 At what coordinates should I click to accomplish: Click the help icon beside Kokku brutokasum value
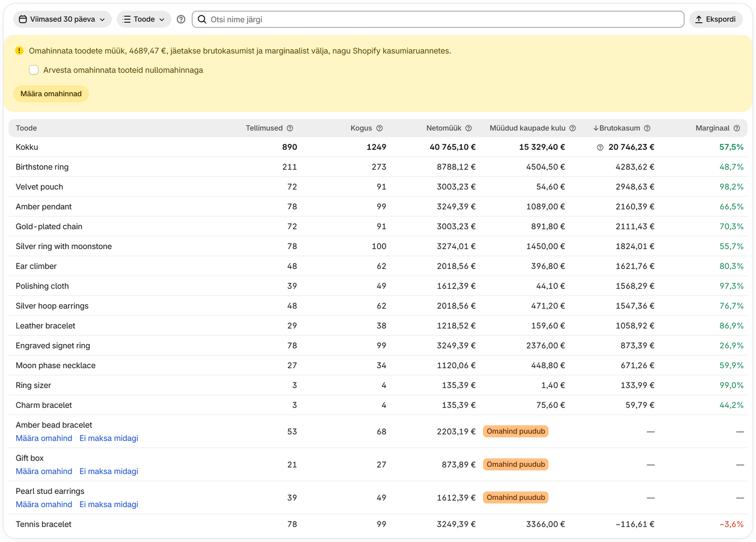600,147
